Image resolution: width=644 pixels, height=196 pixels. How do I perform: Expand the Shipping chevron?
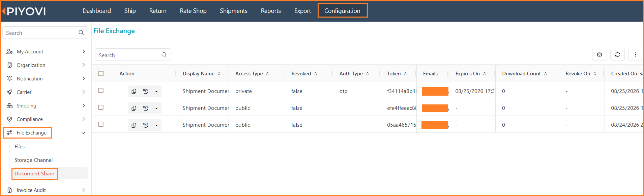pos(84,105)
